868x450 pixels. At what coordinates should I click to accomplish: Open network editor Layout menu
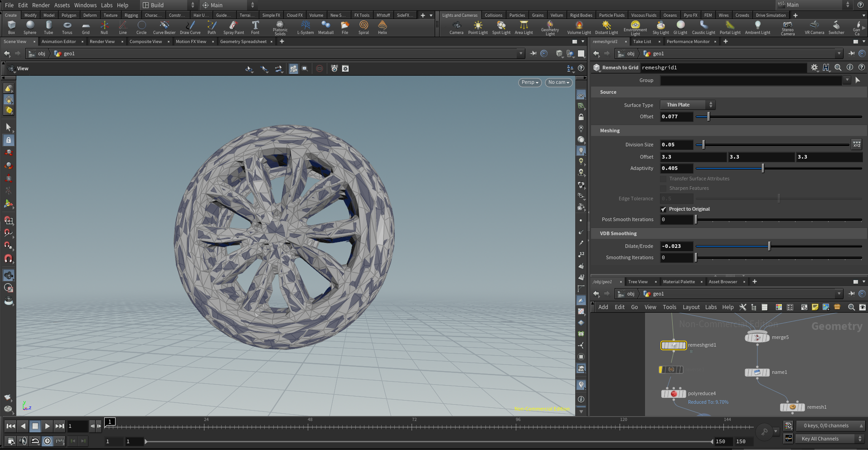click(691, 307)
